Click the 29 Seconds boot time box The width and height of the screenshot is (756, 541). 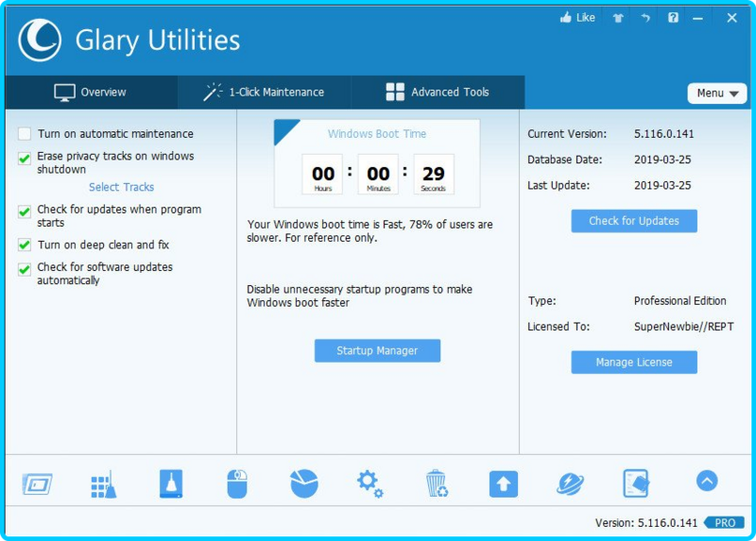434,175
